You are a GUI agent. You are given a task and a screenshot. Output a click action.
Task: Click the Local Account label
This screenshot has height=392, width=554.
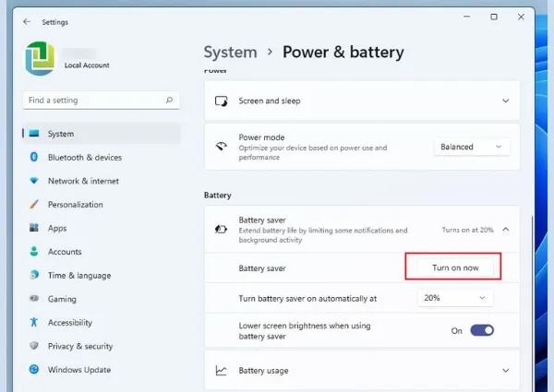point(87,65)
